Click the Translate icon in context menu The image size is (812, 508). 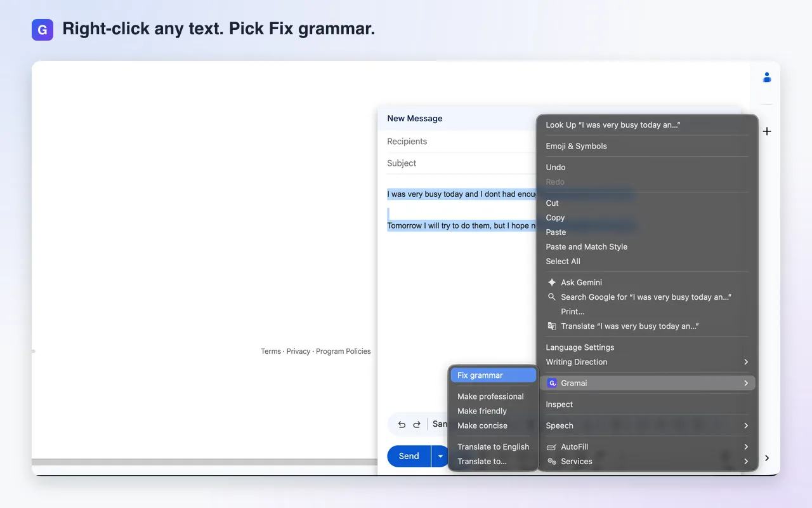tap(552, 326)
